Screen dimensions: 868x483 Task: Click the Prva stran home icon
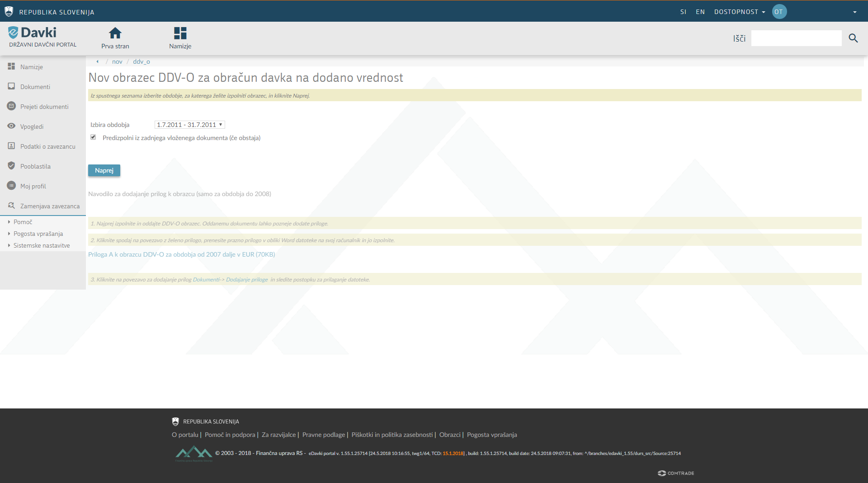(115, 33)
